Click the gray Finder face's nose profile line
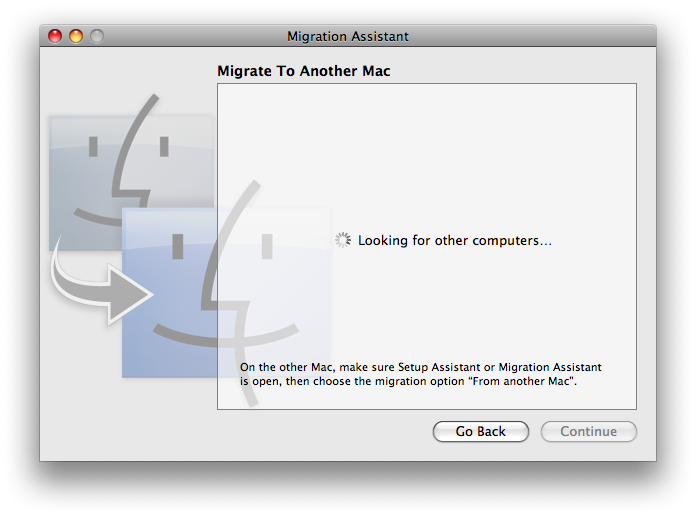 coord(133,151)
